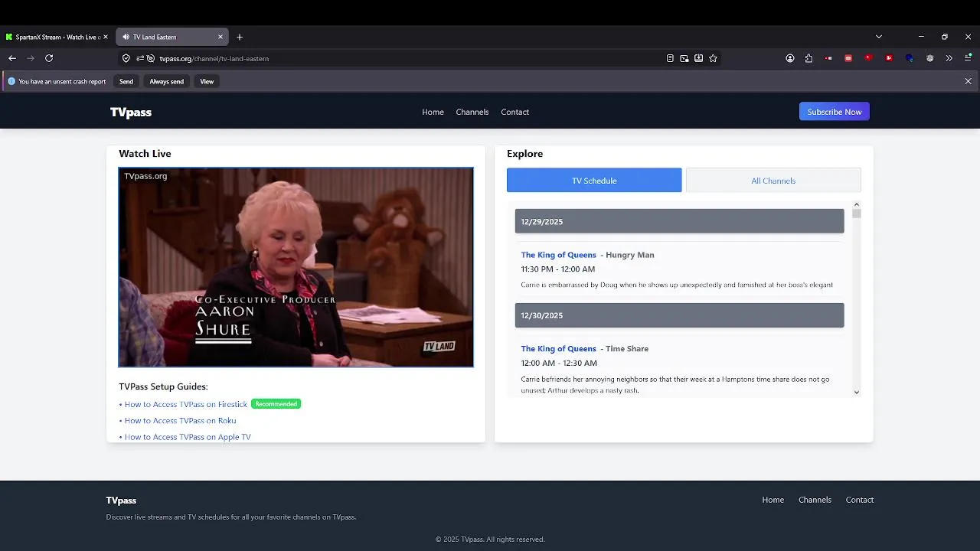Send the unsent crash report
980x551 pixels.
pyautogui.click(x=126, y=81)
